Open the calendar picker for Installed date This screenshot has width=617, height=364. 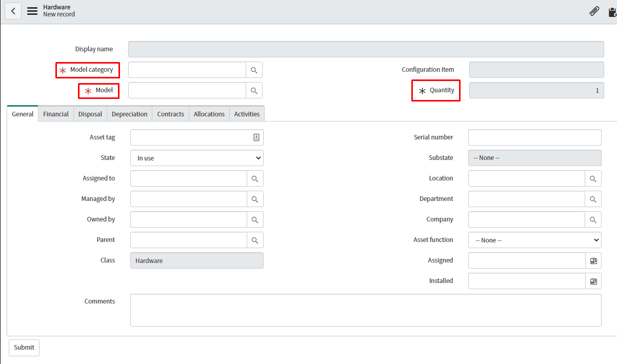point(593,281)
